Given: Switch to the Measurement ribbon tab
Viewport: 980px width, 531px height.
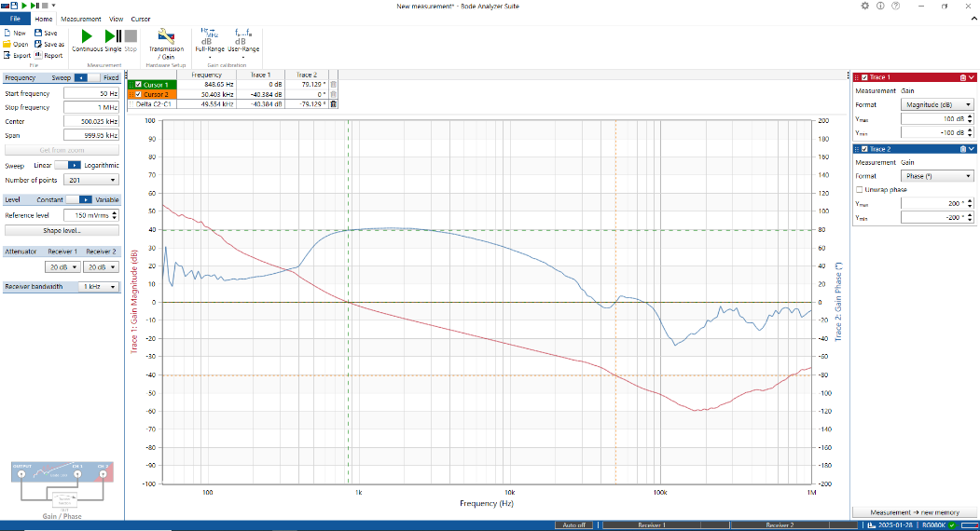Looking at the screenshot, I should [80, 19].
